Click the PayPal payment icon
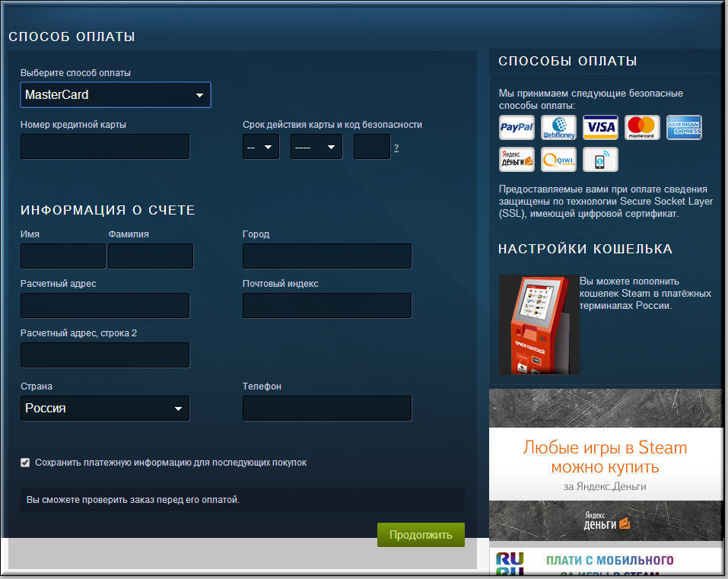This screenshot has height=579, width=728. 517,127
